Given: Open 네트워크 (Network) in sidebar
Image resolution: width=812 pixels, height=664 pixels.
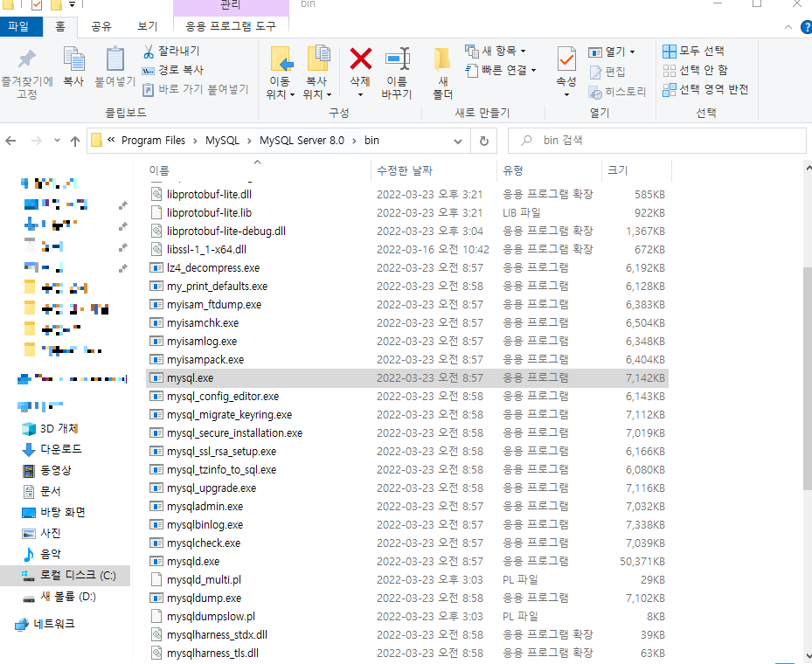Looking at the screenshot, I should pos(45,624).
